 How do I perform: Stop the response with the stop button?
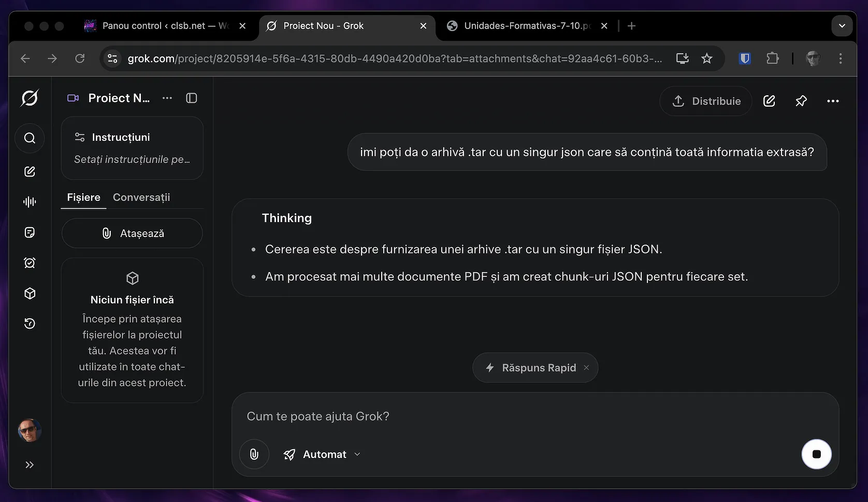coord(816,454)
